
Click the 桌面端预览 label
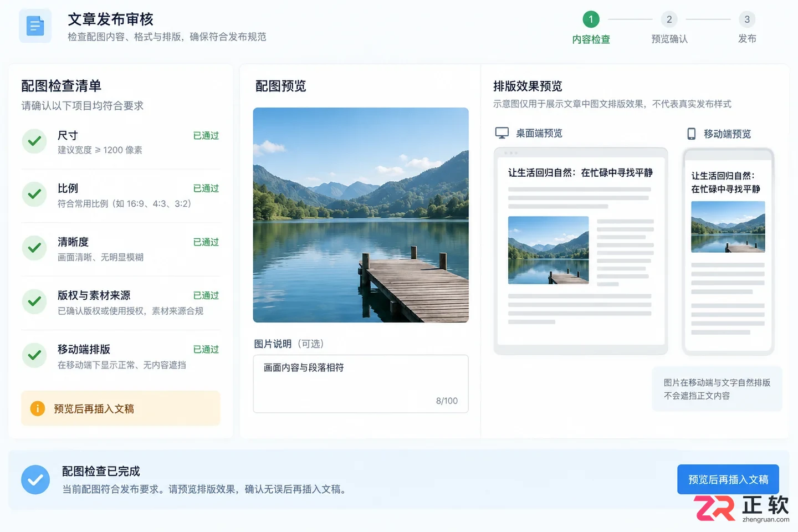[x=539, y=133]
